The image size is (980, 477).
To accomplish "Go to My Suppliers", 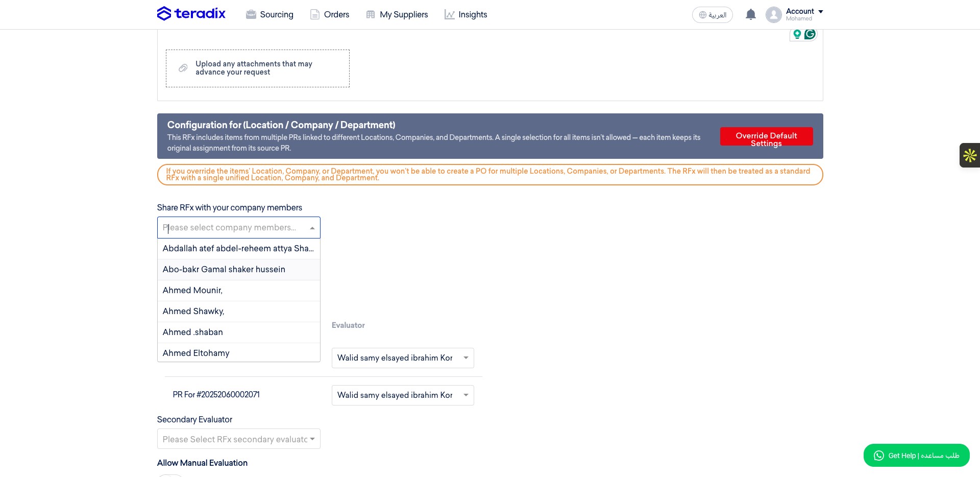I will (397, 14).
